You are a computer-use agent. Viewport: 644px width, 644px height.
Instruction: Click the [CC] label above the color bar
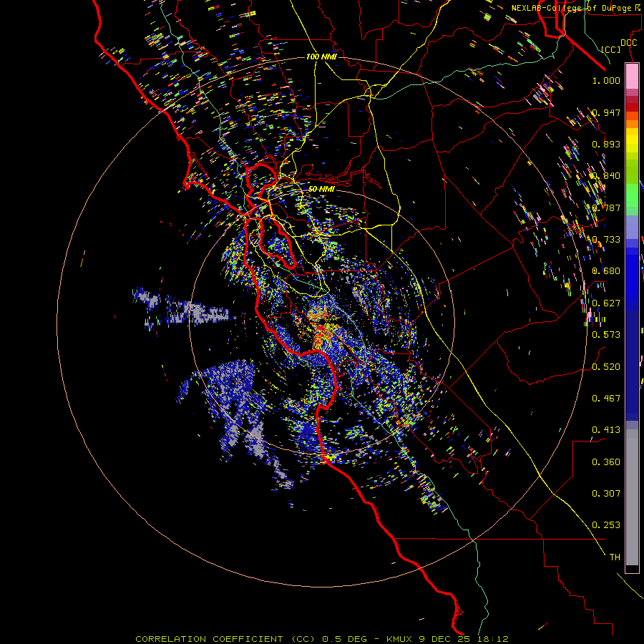coord(611,49)
